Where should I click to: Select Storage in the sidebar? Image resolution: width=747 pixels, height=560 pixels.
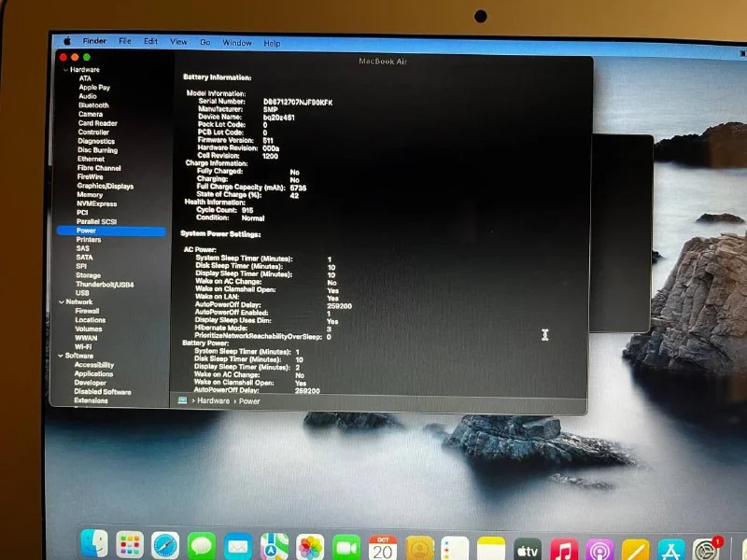[88, 275]
